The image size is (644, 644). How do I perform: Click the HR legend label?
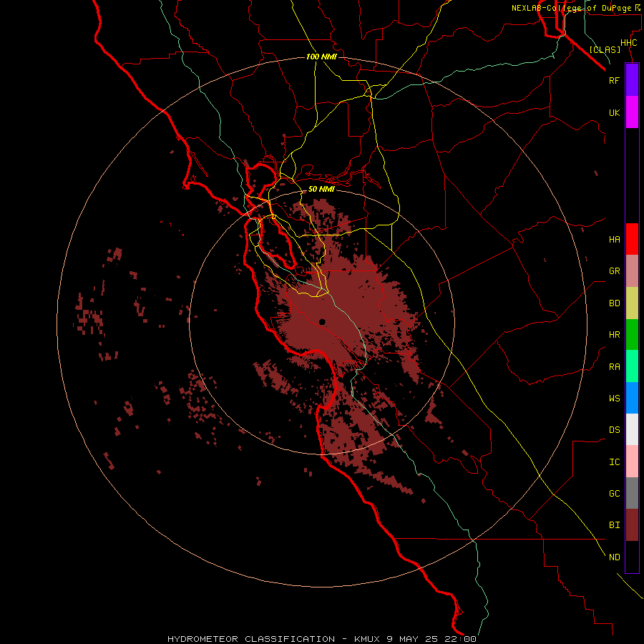[x=614, y=335]
